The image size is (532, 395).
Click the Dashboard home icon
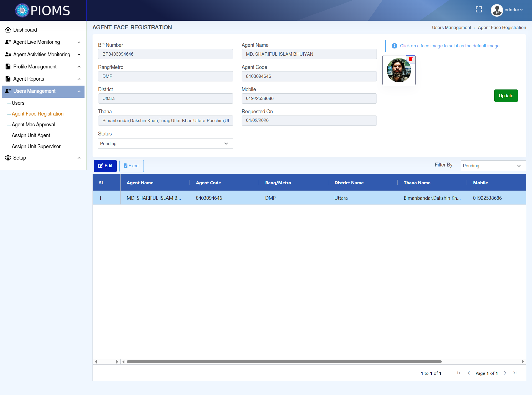point(8,30)
